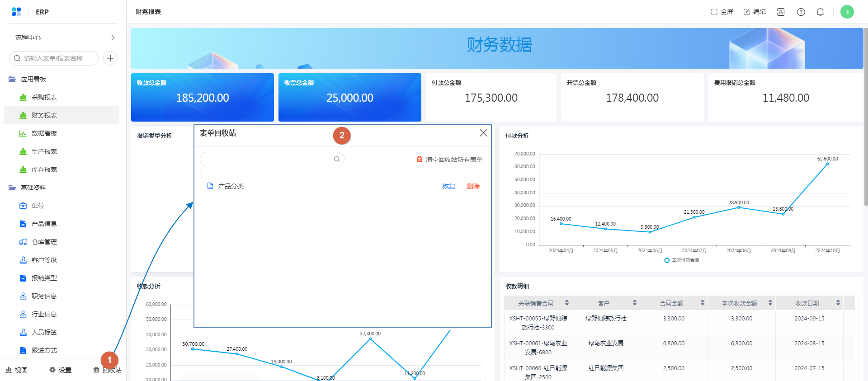Screen dimensions: 868x381
Task: Click the add form plus icon
Action: pyautogui.click(x=110, y=58)
